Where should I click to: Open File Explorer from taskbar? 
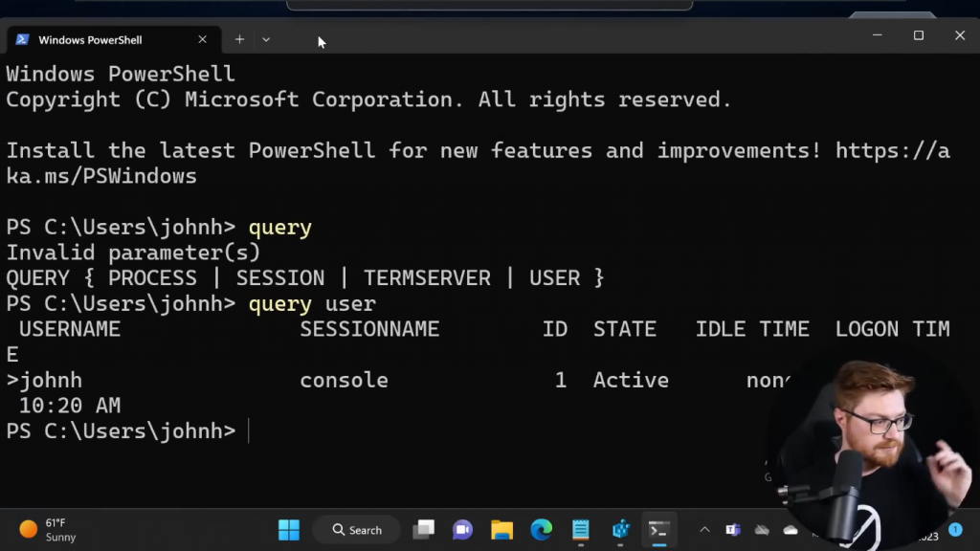(501, 530)
